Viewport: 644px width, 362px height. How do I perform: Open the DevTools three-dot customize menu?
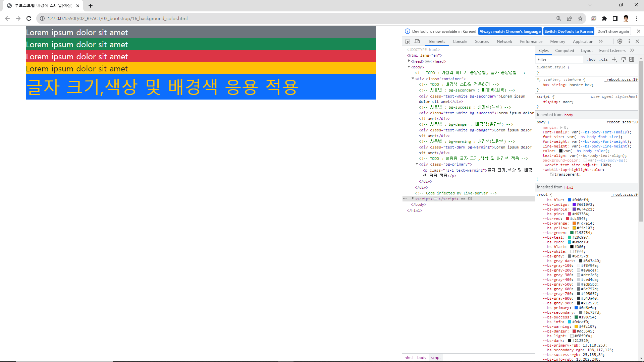coord(629,41)
